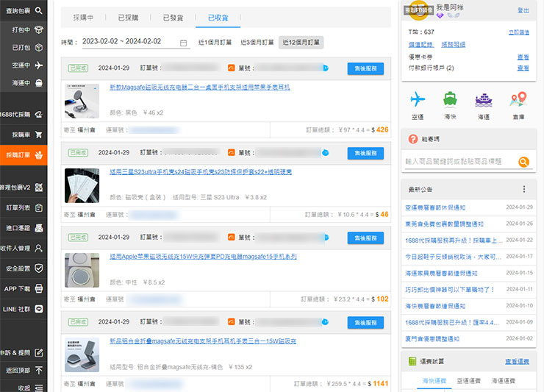This screenshot has height=392, width=544.
Task: Open the 倉庫 map pin icon
Action: point(518,101)
